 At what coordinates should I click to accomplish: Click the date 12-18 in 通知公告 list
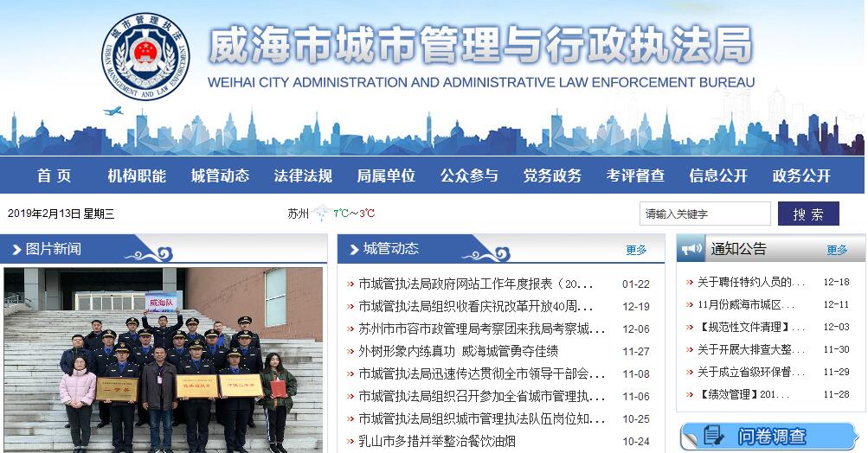(836, 282)
